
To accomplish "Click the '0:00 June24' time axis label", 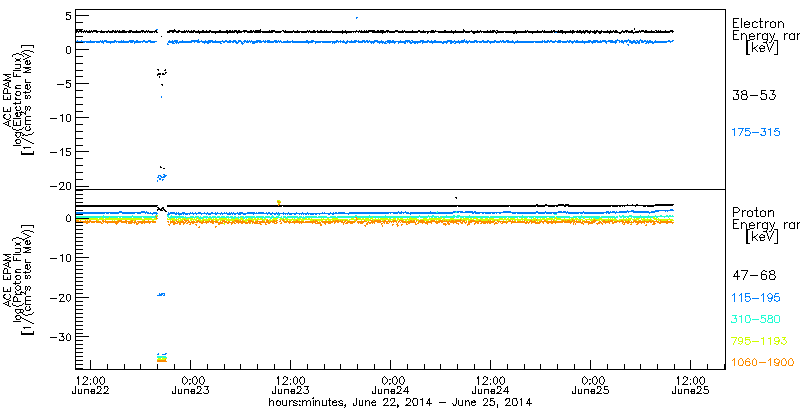I will (391, 386).
